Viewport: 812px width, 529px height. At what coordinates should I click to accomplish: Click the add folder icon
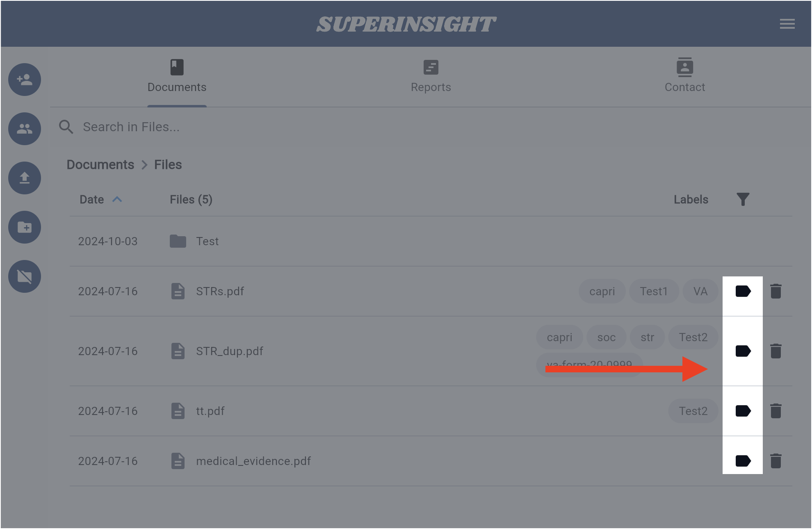(x=25, y=227)
